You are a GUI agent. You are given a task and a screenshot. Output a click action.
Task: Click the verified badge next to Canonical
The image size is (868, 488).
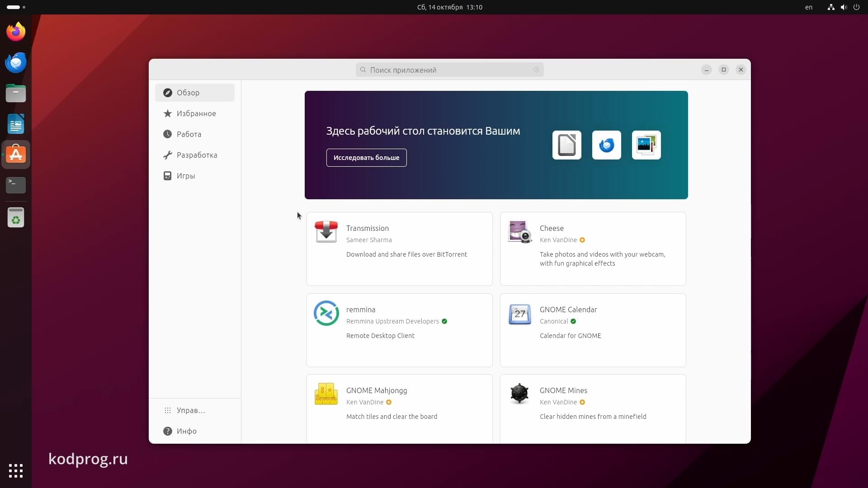[573, 321]
